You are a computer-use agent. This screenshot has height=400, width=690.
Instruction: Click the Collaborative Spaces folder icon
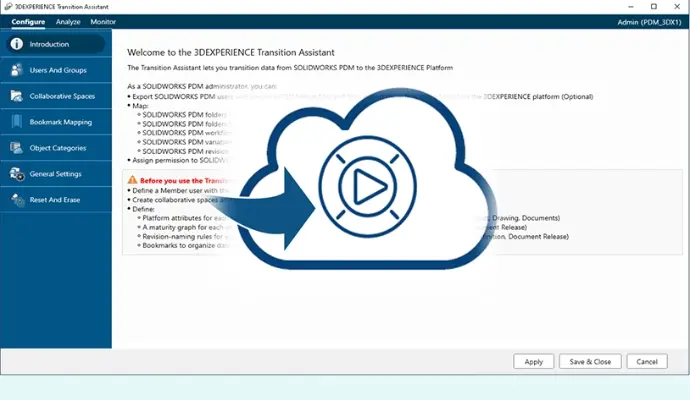click(x=17, y=96)
